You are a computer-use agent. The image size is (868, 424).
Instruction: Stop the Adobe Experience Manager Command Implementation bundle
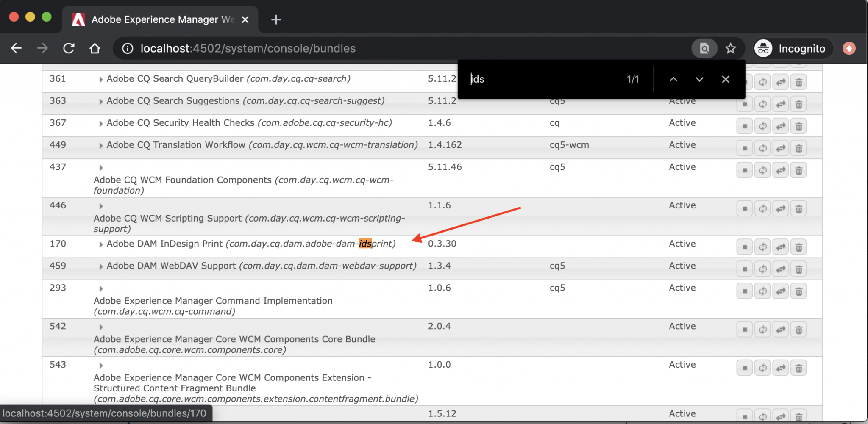(x=745, y=291)
